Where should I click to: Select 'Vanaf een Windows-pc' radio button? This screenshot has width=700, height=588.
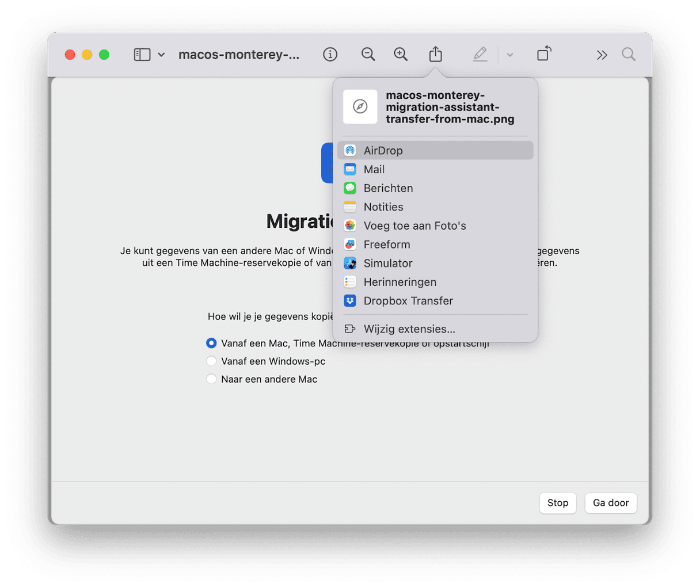(x=211, y=361)
